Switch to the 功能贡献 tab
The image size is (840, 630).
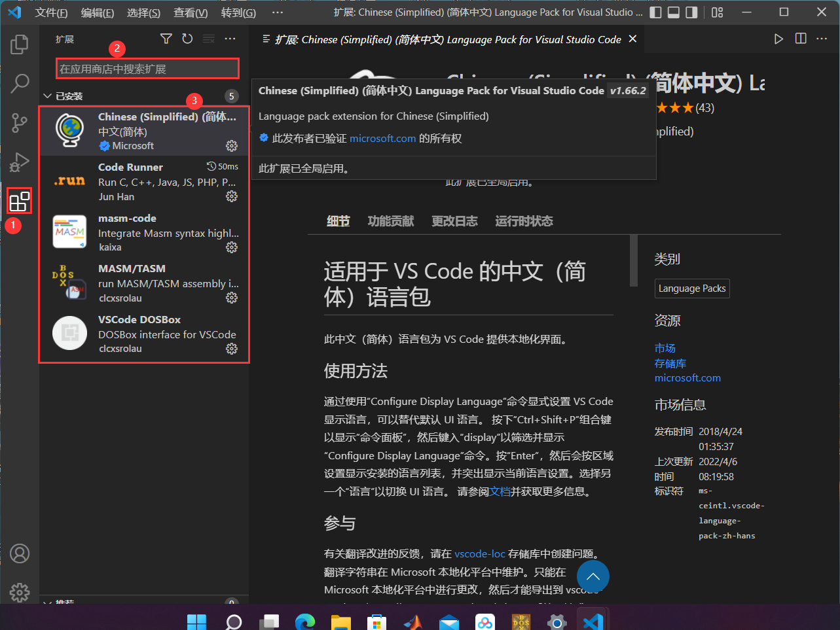[391, 221]
